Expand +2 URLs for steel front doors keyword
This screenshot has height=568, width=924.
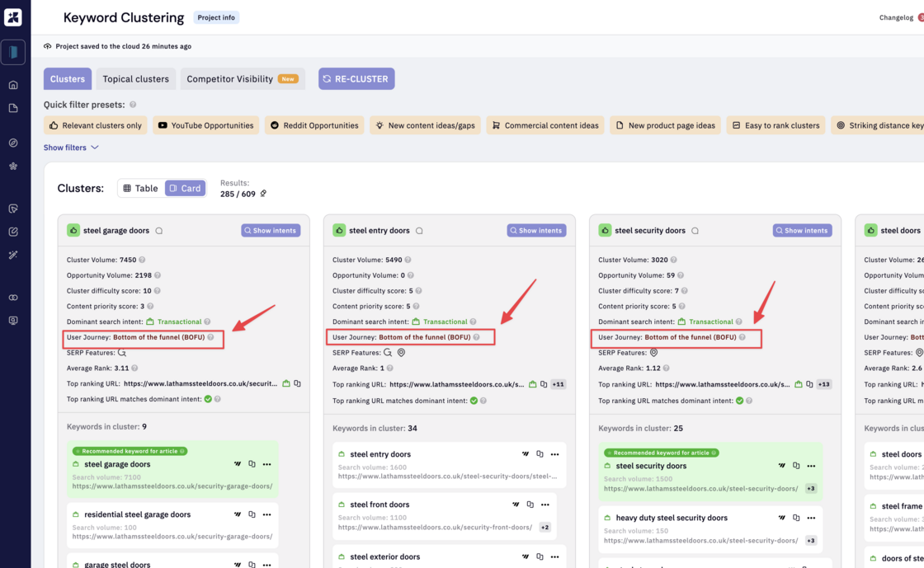point(545,528)
